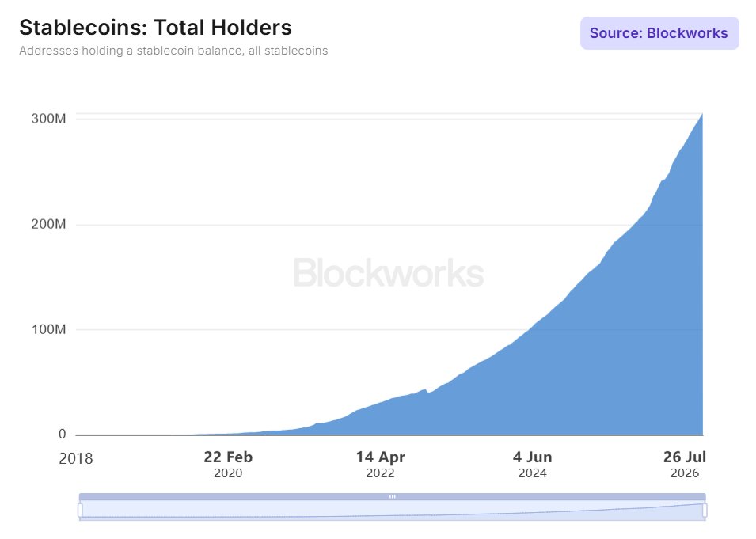756x539 pixels.
Task: Click the 2018 x-axis label
Action: 76,458
